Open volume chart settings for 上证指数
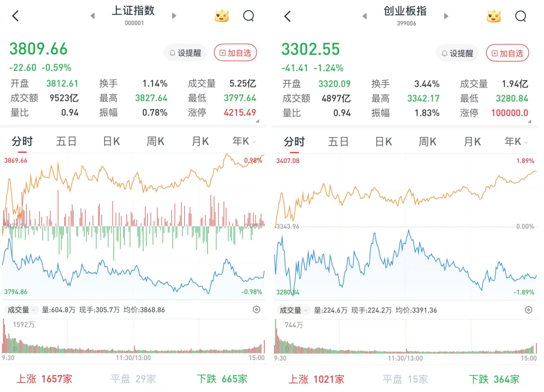The image size is (544, 392). point(257,310)
